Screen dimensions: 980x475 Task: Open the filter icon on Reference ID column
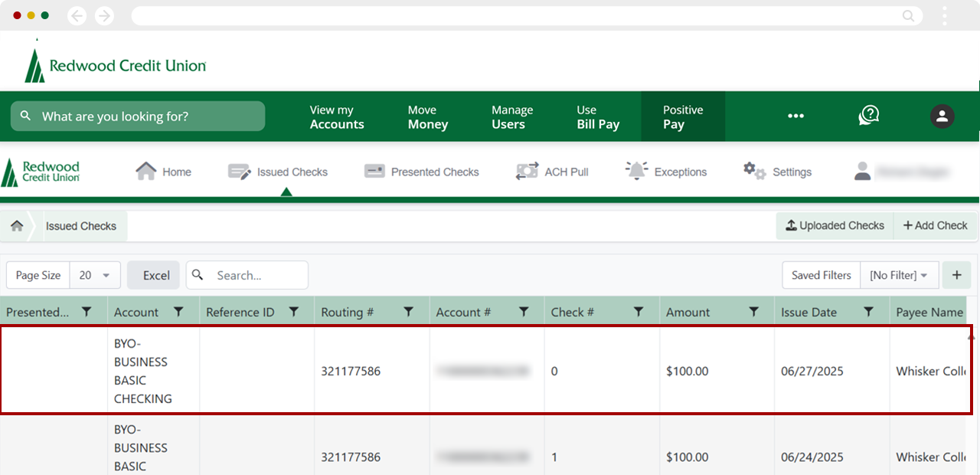pos(293,312)
